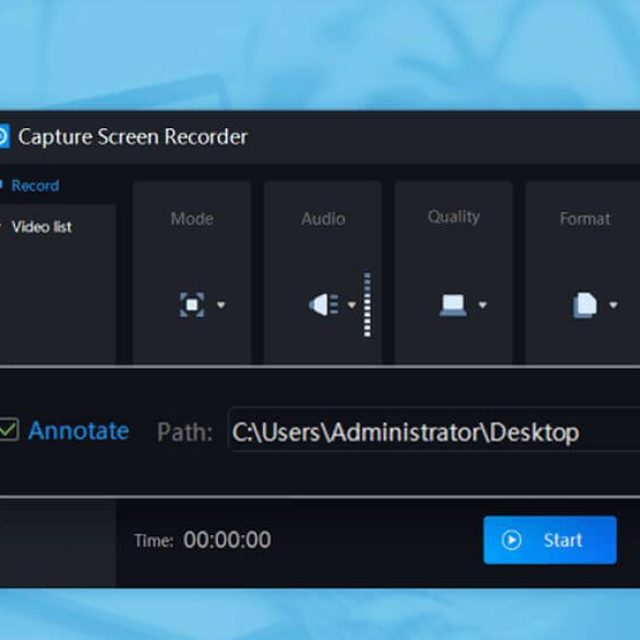Expand the Mode dropdown arrow
This screenshot has height=640, width=640.
click(221, 305)
